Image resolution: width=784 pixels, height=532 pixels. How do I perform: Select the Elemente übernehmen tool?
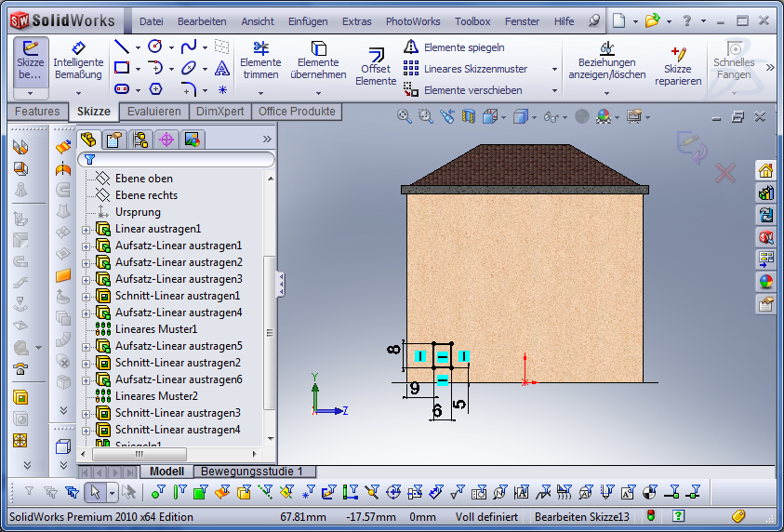tap(318, 61)
